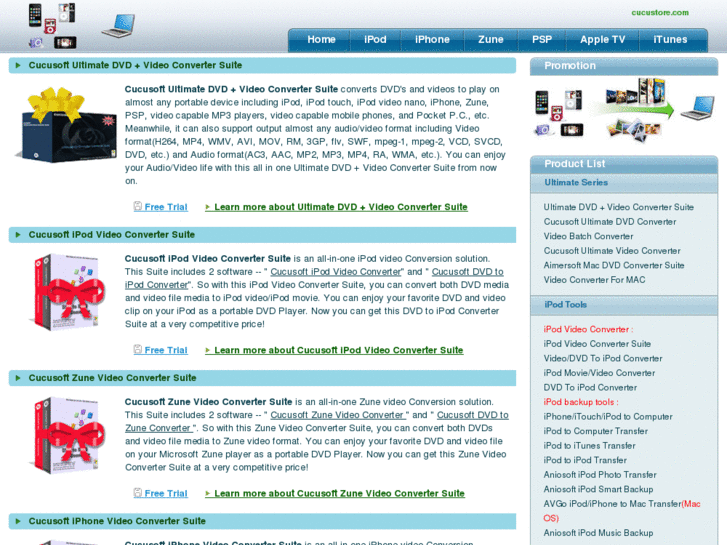Open iPhone/iTouch/iPod to Computer link
The image size is (727, 545).
click(x=608, y=417)
